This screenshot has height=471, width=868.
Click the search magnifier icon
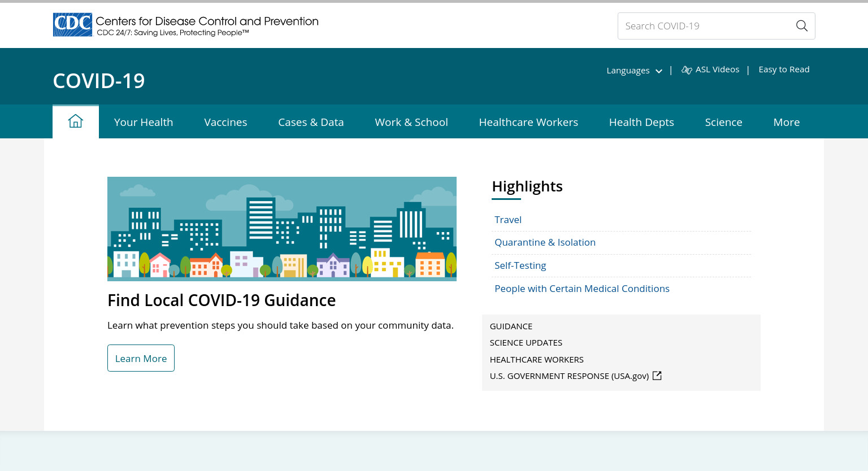[801, 26]
